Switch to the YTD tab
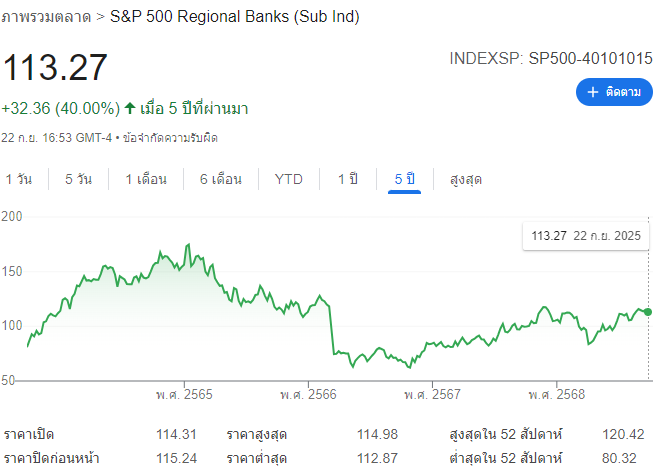Viewport: 656px width, 470px height. (289, 179)
